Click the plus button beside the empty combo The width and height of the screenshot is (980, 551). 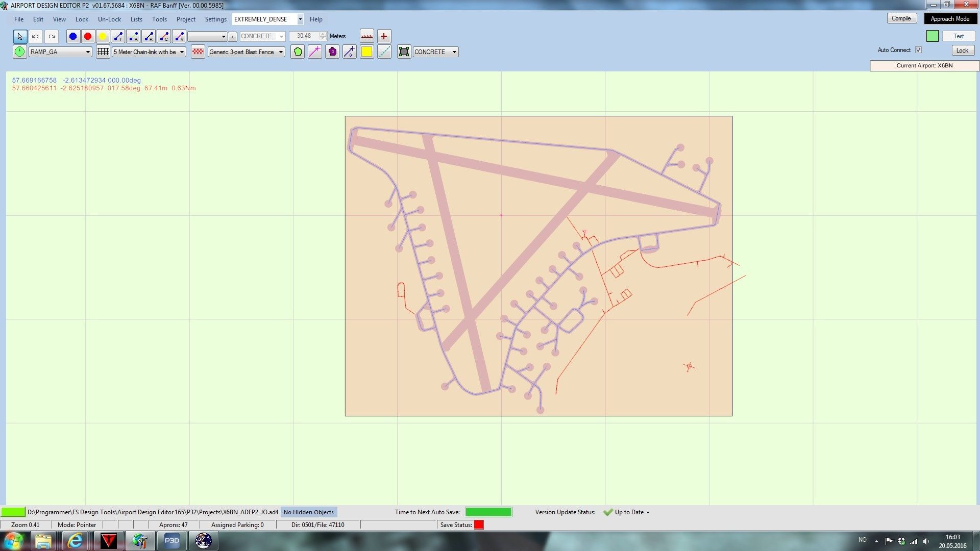click(232, 36)
